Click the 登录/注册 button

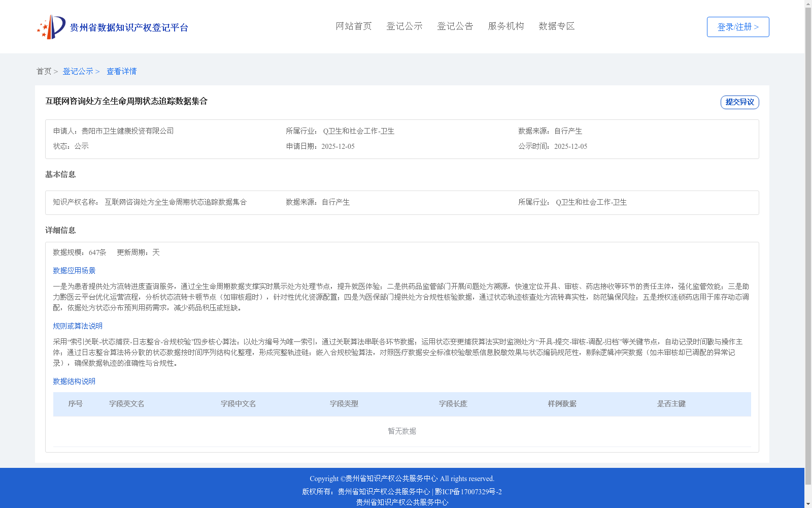pyautogui.click(x=738, y=27)
